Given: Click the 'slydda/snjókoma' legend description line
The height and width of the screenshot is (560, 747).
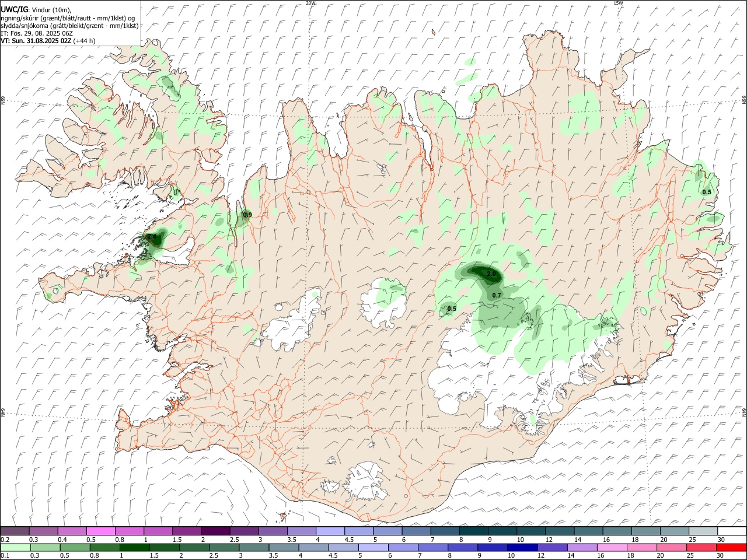Looking at the screenshot, I should coord(69,26).
